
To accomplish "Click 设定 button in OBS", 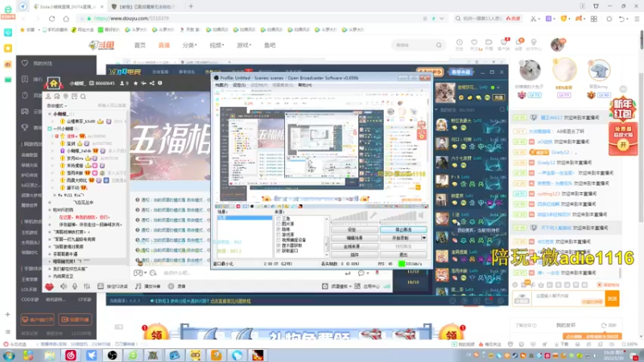I will [x=354, y=230].
